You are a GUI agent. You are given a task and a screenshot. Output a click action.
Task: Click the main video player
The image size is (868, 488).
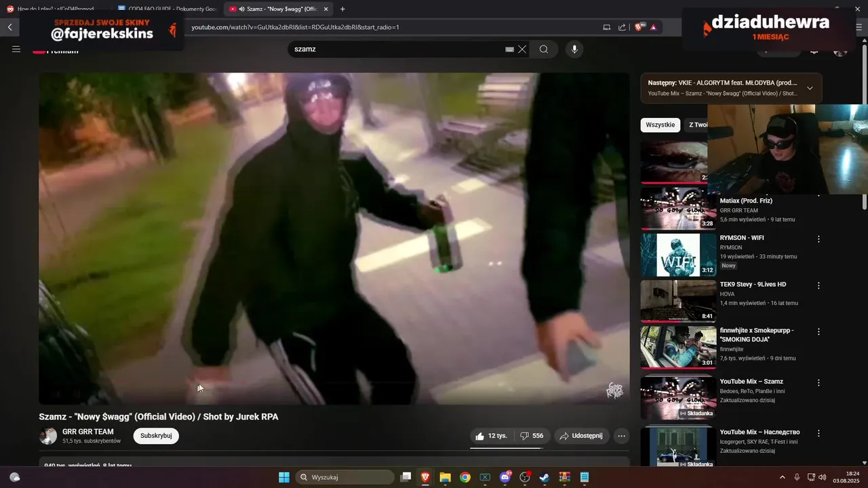334,239
